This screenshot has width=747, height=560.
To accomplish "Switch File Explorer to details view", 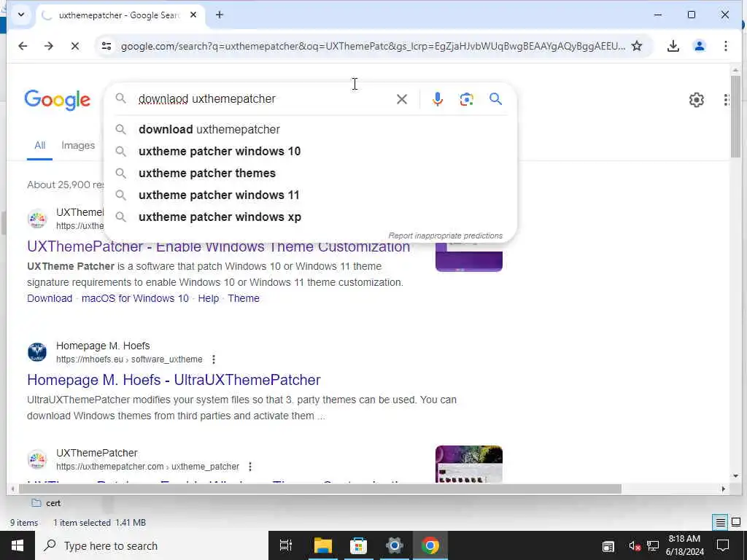I will (x=720, y=523).
